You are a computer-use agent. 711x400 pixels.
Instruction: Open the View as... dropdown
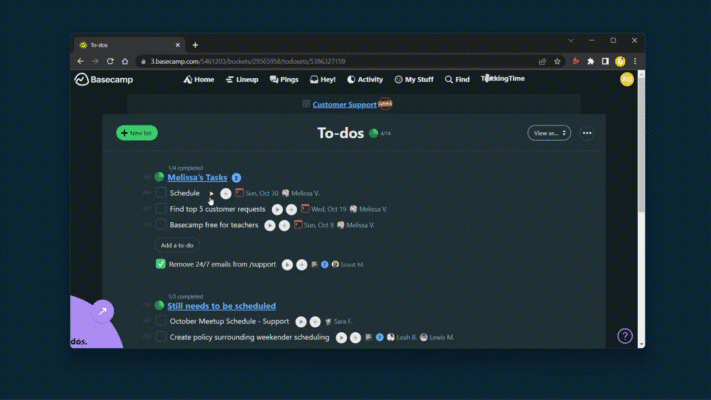(x=549, y=133)
